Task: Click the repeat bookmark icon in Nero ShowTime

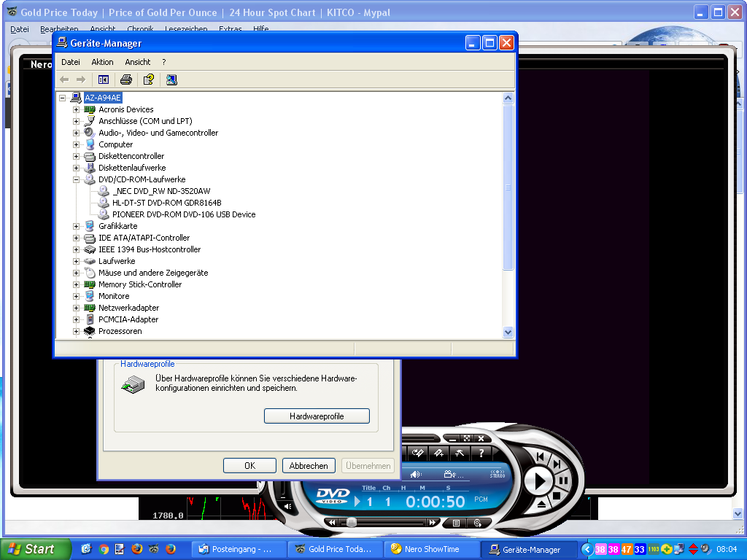Action: (418, 453)
